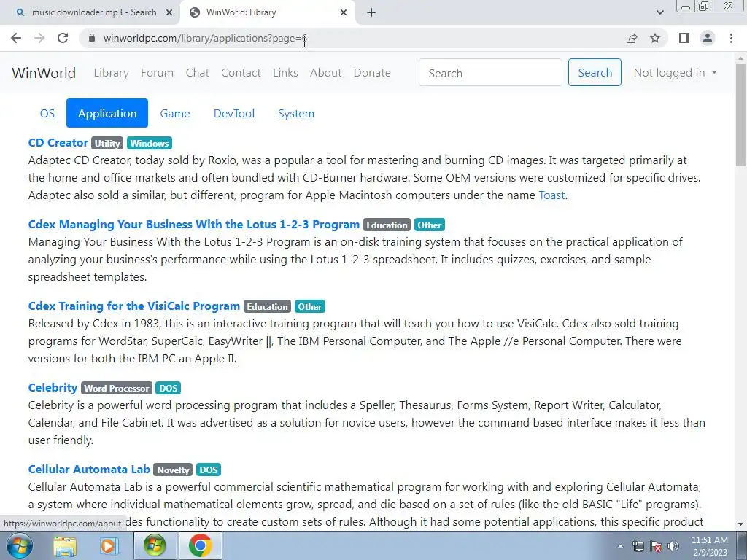Open the browser side panel icon
The image size is (747, 560).
coord(684,38)
